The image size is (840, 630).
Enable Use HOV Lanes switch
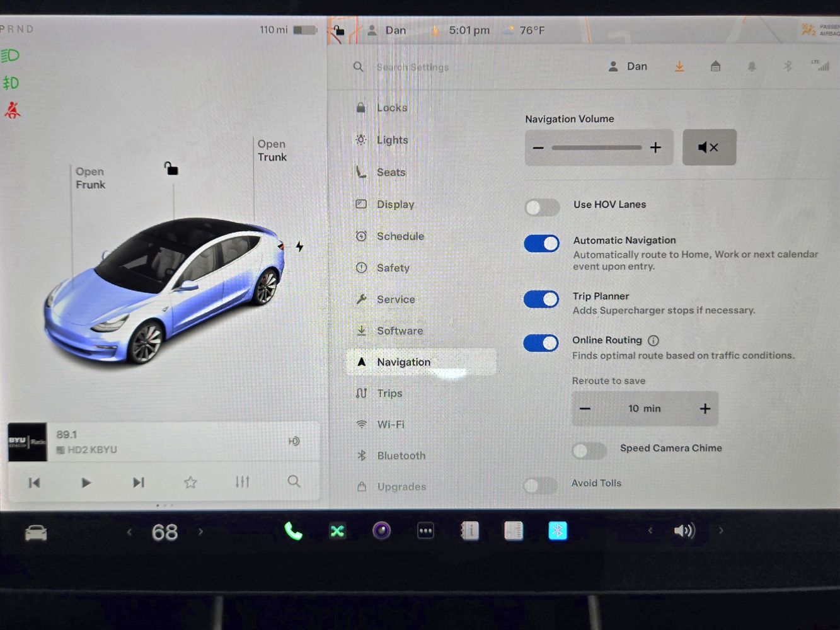[x=543, y=207]
